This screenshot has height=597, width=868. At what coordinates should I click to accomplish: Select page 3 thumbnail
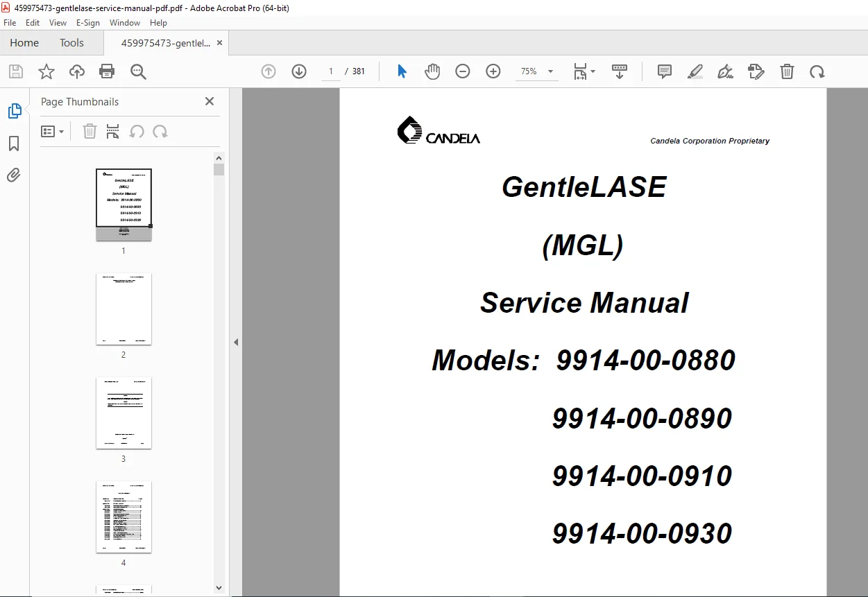[x=124, y=413]
